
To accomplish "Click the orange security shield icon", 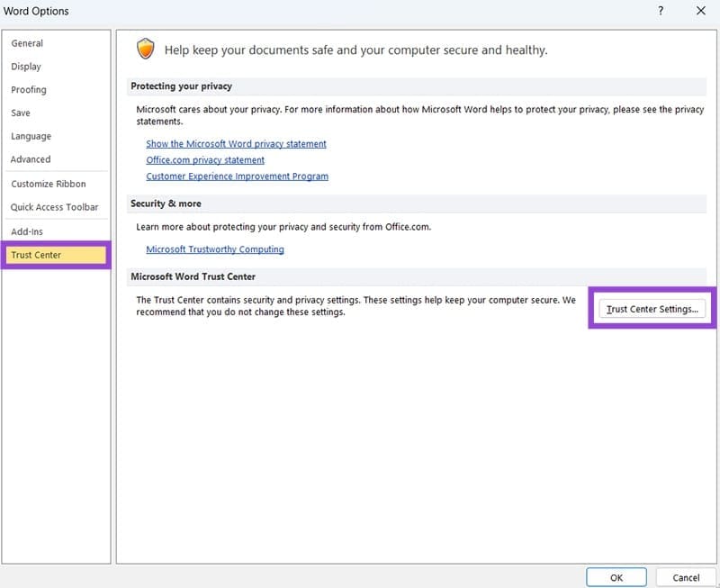I will coord(146,49).
